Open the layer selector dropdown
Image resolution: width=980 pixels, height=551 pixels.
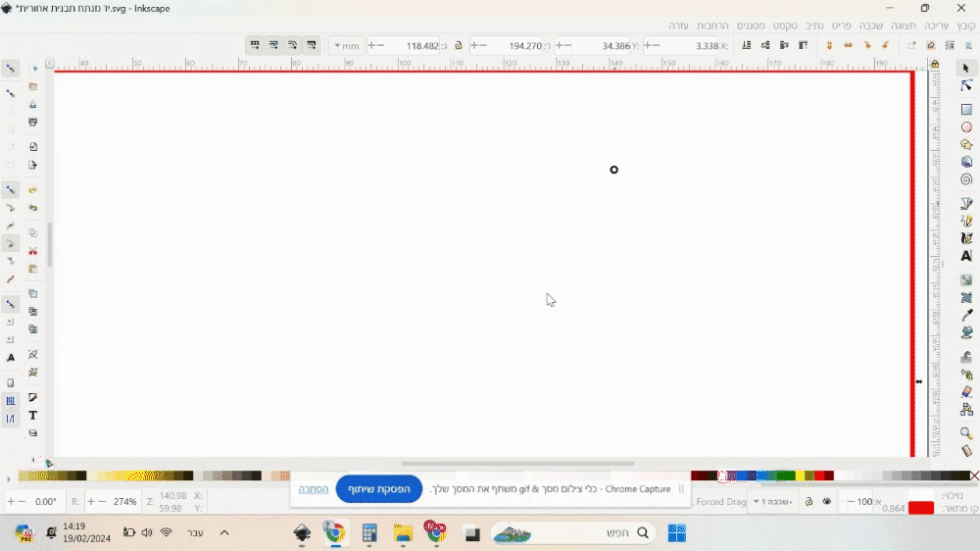click(x=774, y=502)
